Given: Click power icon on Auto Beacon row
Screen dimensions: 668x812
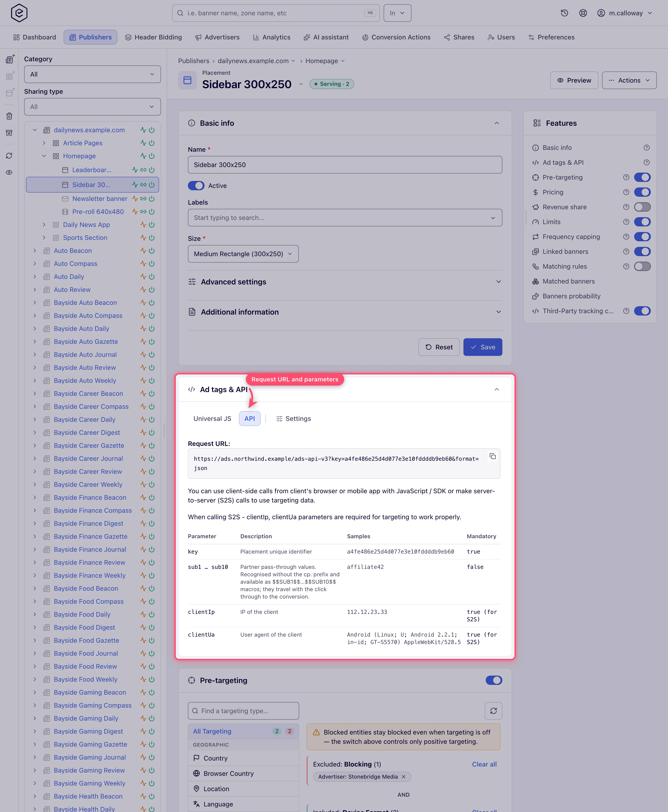Looking at the screenshot, I should click(x=152, y=251).
